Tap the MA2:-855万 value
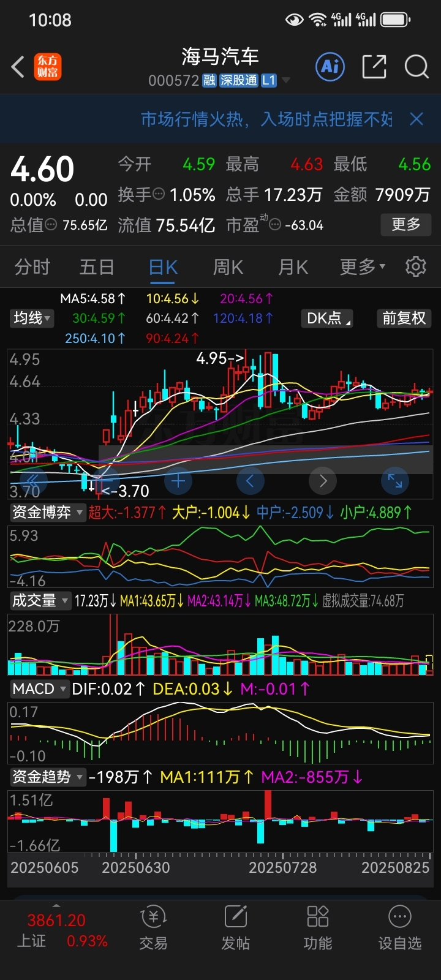The width and height of the screenshot is (441, 980). tap(312, 777)
